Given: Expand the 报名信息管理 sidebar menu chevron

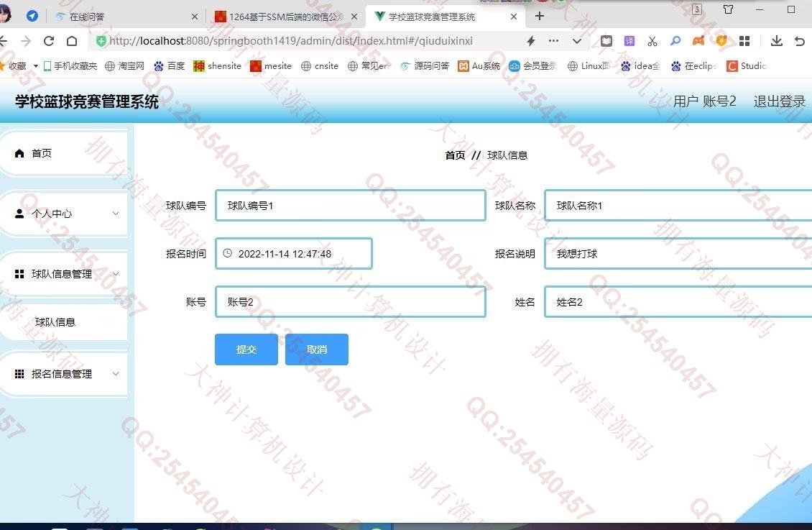Looking at the screenshot, I should [116, 373].
